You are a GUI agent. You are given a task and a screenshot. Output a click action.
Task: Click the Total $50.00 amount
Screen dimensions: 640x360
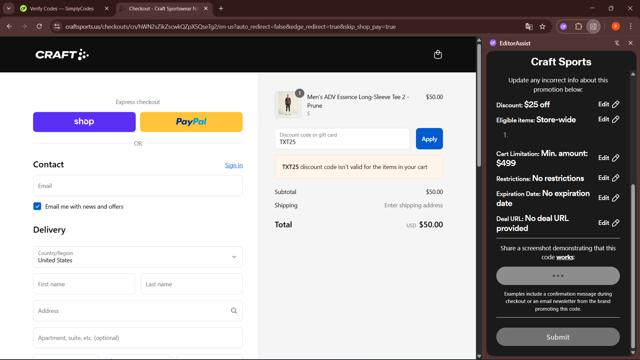(431, 224)
